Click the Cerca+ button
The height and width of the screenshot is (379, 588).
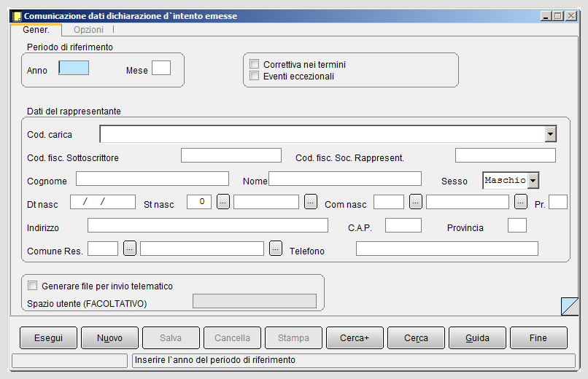pos(355,337)
